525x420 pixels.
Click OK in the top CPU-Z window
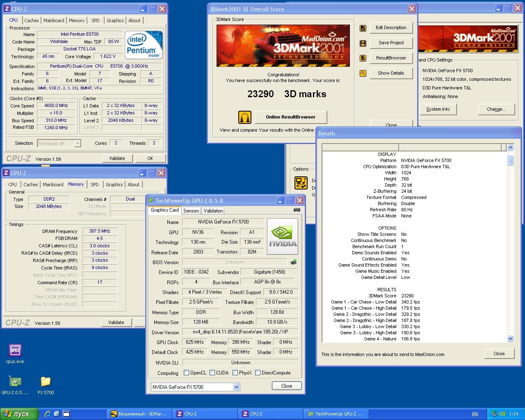pyautogui.click(x=150, y=158)
